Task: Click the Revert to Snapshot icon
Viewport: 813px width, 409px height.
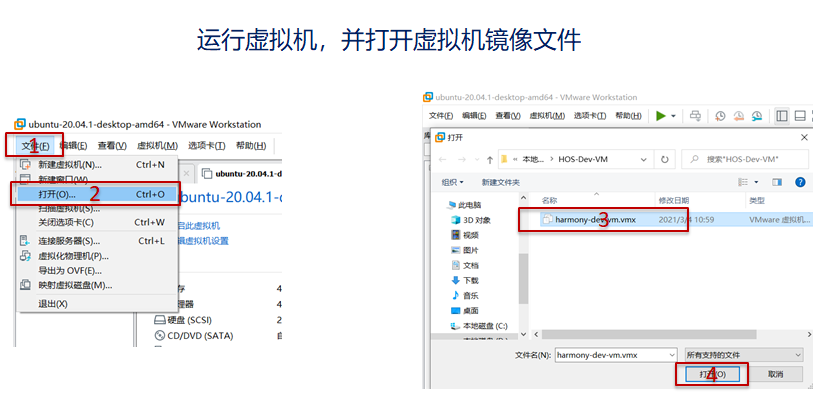Action: [x=738, y=116]
